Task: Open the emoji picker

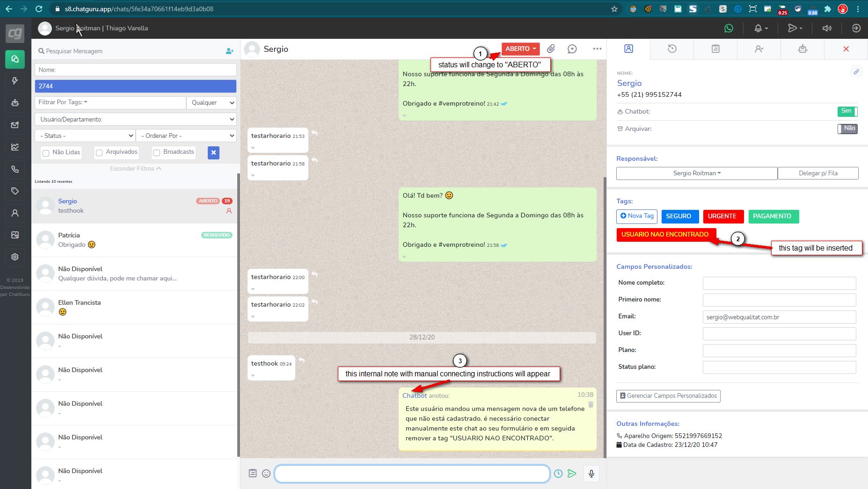Action: pyautogui.click(x=266, y=474)
